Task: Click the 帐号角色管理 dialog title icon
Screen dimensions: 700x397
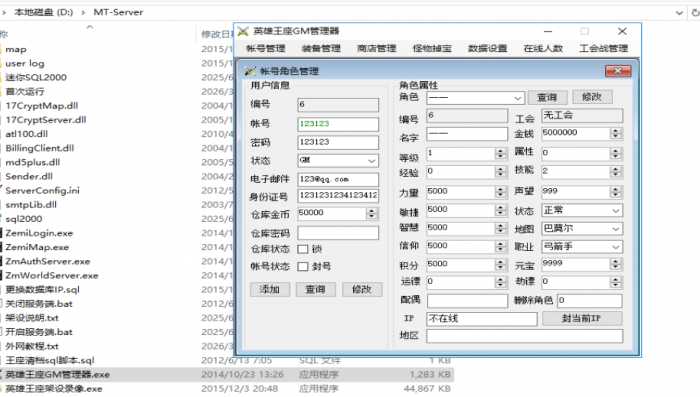Action: pyautogui.click(x=250, y=71)
